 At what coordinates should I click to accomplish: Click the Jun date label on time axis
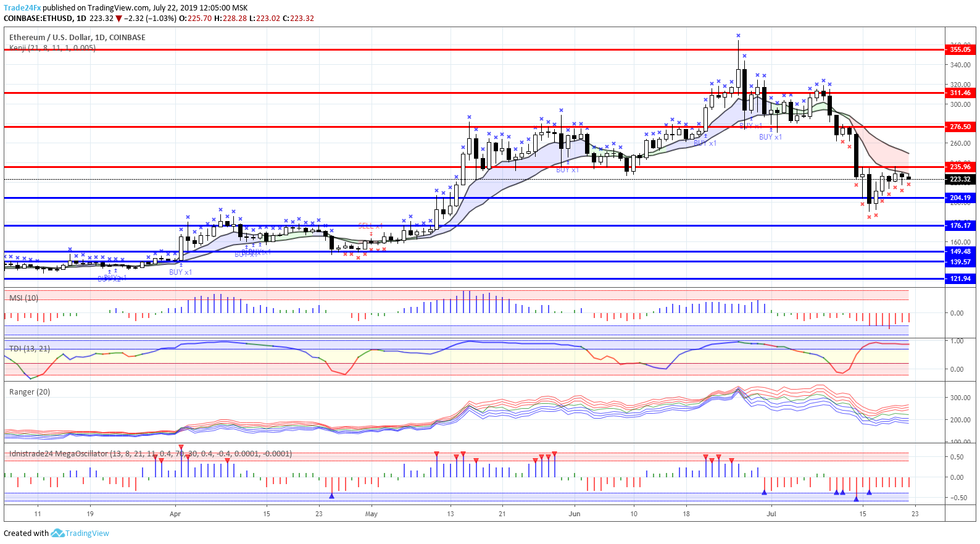point(575,514)
